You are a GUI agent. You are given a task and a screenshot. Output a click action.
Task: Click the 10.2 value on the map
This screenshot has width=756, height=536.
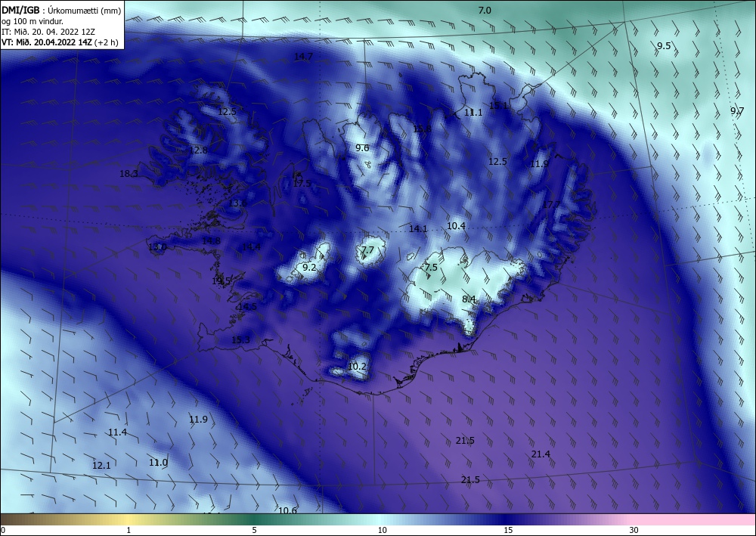pyautogui.click(x=357, y=367)
